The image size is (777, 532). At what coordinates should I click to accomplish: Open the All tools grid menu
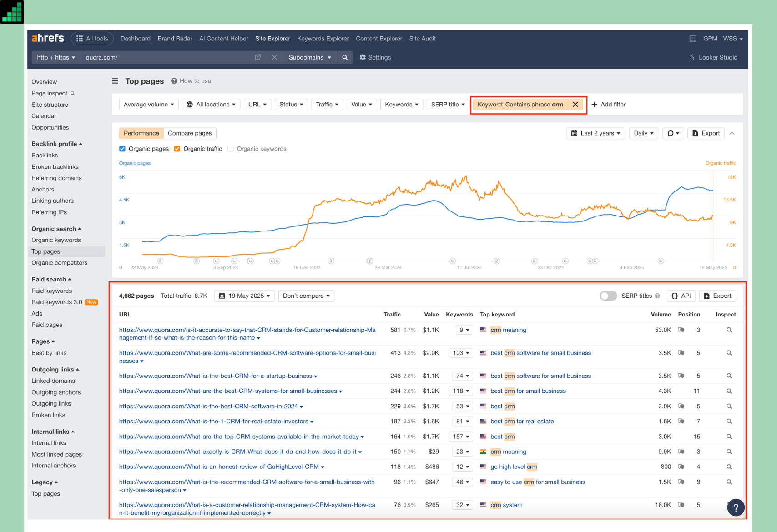(x=92, y=39)
